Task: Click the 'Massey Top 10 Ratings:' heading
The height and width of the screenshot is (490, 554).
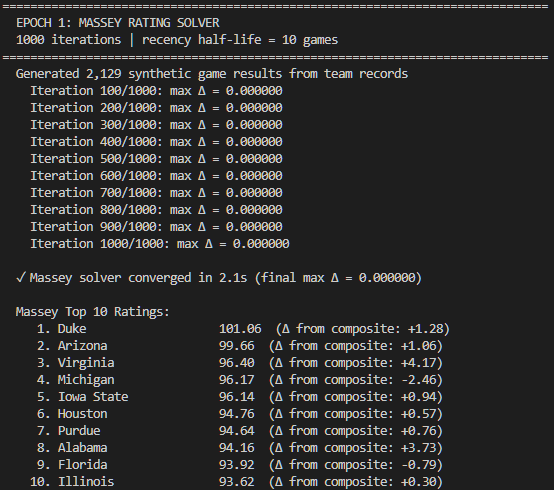Action: [x=93, y=312]
